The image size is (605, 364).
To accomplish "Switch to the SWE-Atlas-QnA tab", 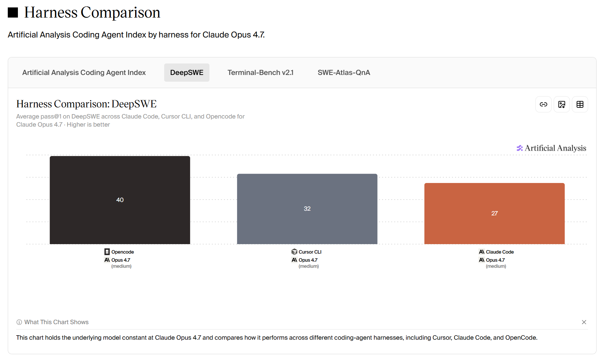I will [344, 73].
